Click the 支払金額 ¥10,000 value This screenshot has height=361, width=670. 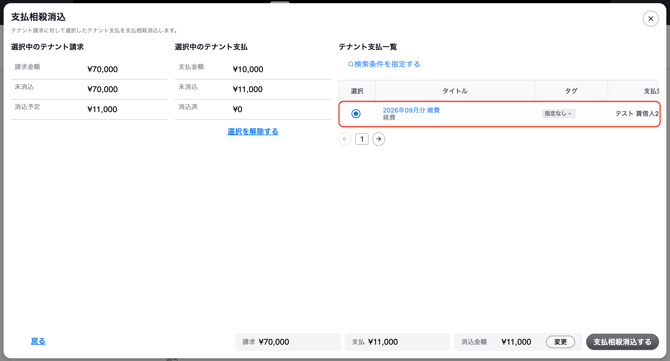tap(248, 69)
